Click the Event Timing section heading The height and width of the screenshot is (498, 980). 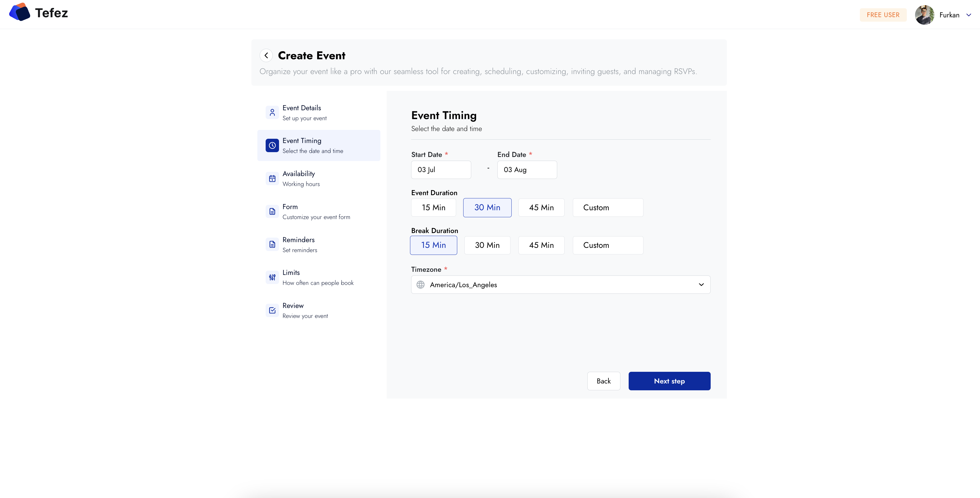click(444, 115)
